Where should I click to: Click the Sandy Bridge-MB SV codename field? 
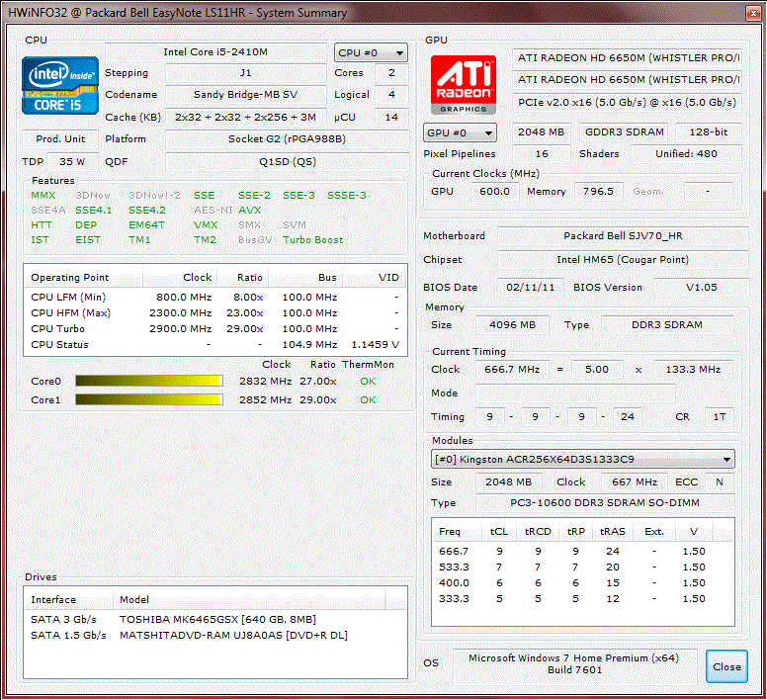[x=245, y=94]
